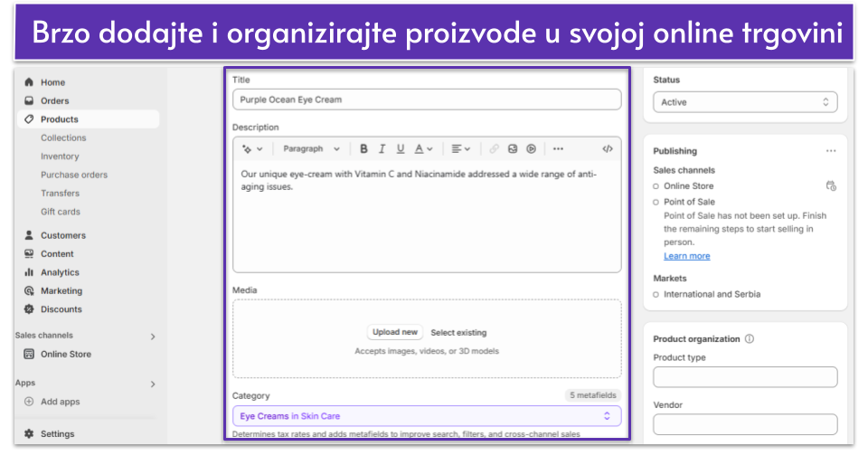Toggle underline formatting in description

pos(401,148)
